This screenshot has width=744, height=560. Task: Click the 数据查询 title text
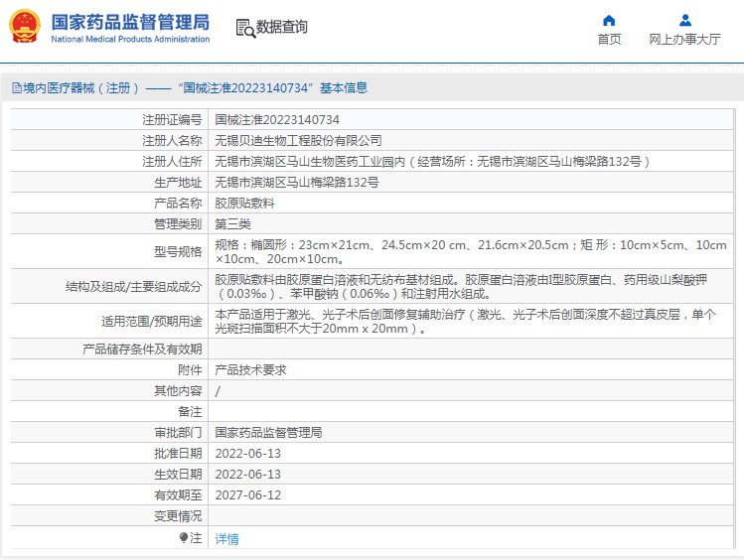[x=282, y=27]
